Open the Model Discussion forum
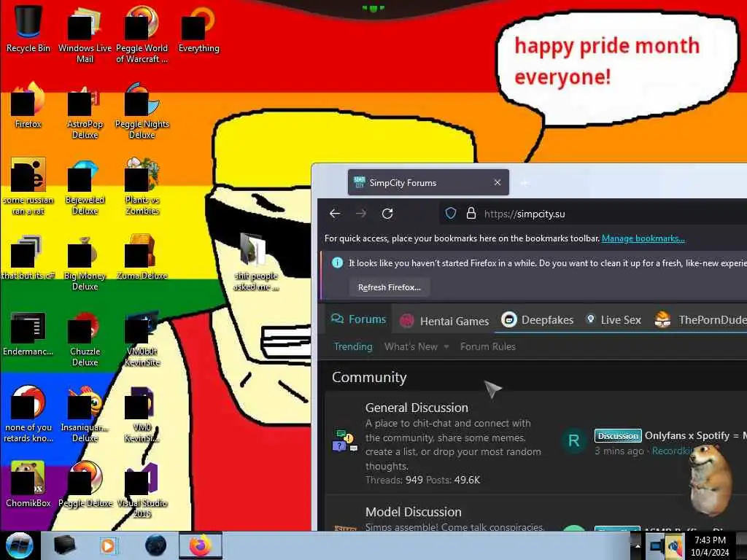The height and width of the screenshot is (560, 747). [x=413, y=512]
